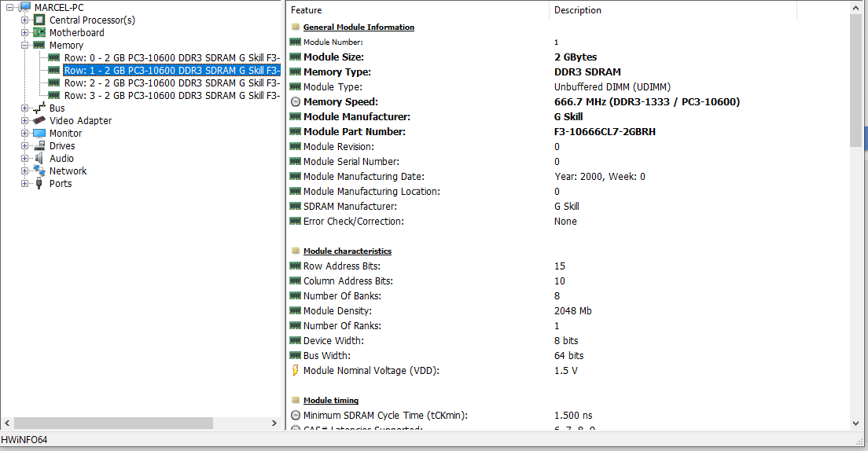
Task: Select Row: 3 memory module
Action: pyautogui.click(x=172, y=95)
